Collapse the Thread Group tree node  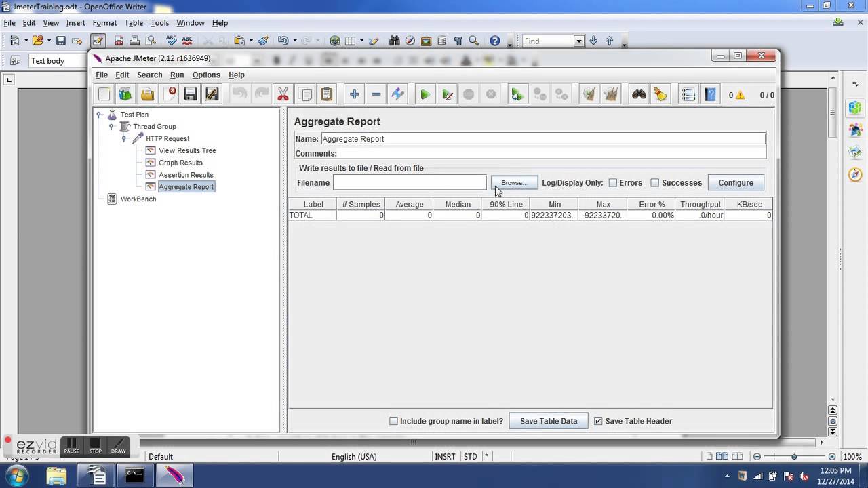[111, 127]
